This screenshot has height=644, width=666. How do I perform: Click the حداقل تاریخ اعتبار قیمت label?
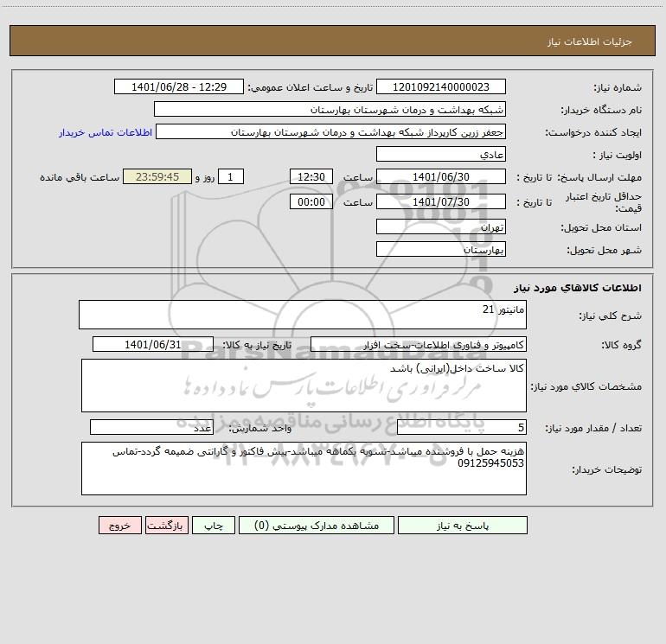604,202
